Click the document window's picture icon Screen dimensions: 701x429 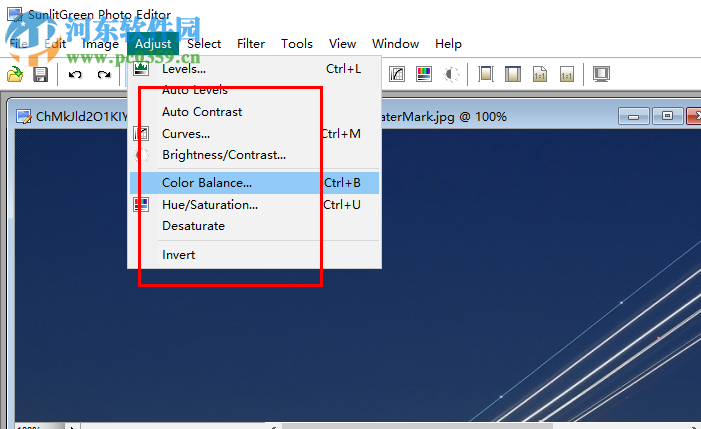pyautogui.click(x=24, y=117)
